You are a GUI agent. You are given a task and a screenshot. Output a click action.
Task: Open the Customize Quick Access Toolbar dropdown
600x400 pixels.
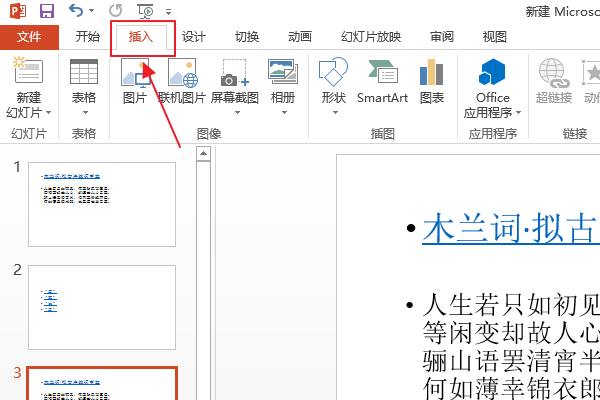coord(168,12)
